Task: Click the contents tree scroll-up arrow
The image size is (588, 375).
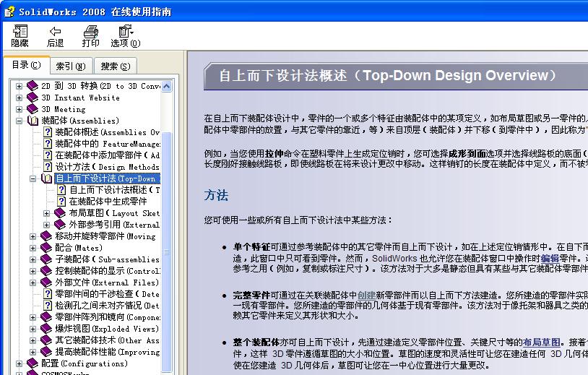Action: click(166, 87)
